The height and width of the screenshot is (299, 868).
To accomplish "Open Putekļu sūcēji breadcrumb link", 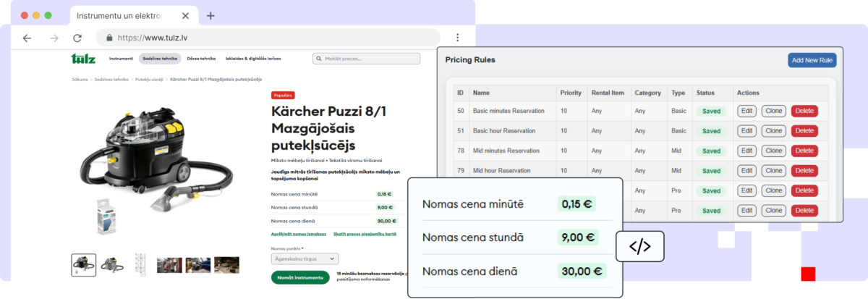I will (150, 79).
